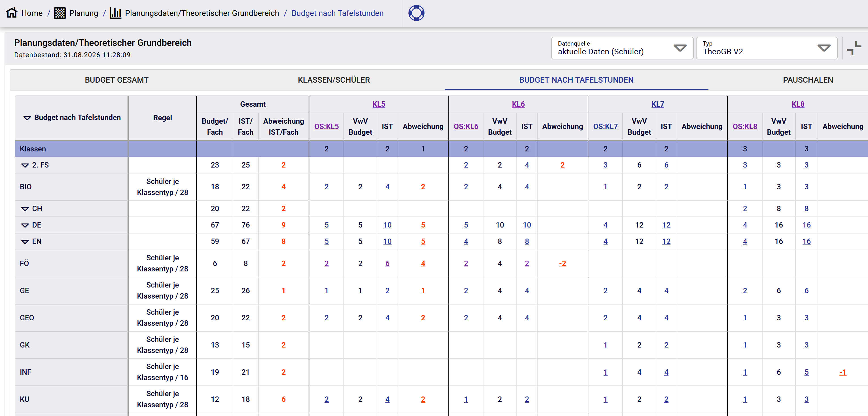Click the Planungsdaten bar chart icon
Viewport: 868px width, 416px height.
click(115, 13)
